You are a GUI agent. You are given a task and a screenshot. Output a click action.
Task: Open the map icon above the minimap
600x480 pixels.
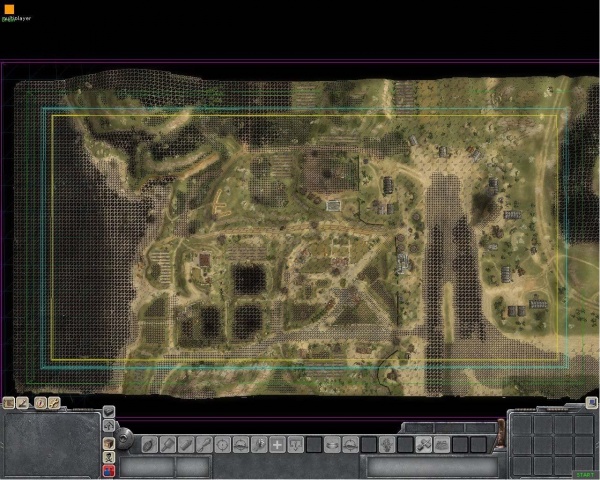[x=8, y=403]
